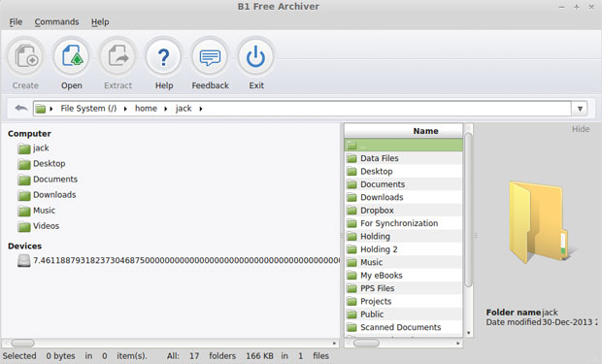Screen dimensions: 602x364
Task: Expand arrow after jack in path bar
Action: click(x=200, y=109)
